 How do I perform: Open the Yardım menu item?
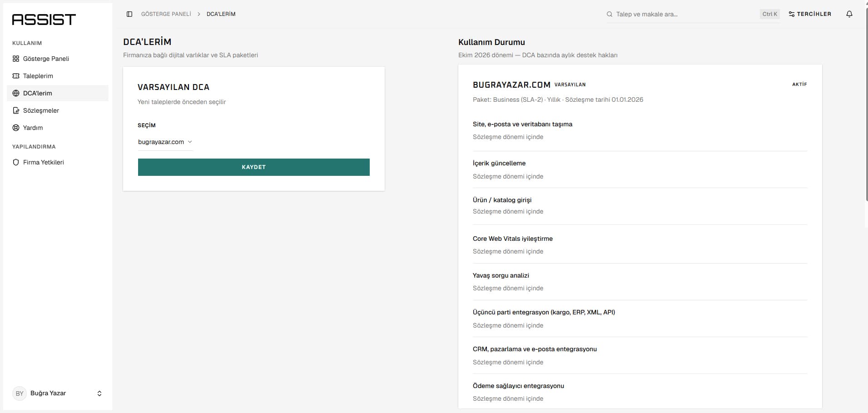click(58, 128)
